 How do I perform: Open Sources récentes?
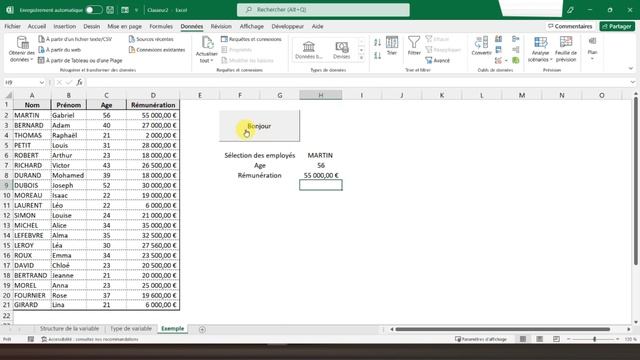click(151, 39)
